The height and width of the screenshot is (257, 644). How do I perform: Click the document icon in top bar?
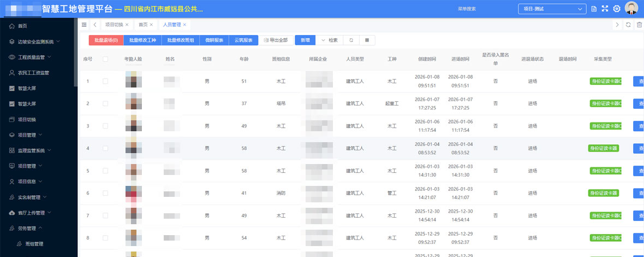point(594,9)
